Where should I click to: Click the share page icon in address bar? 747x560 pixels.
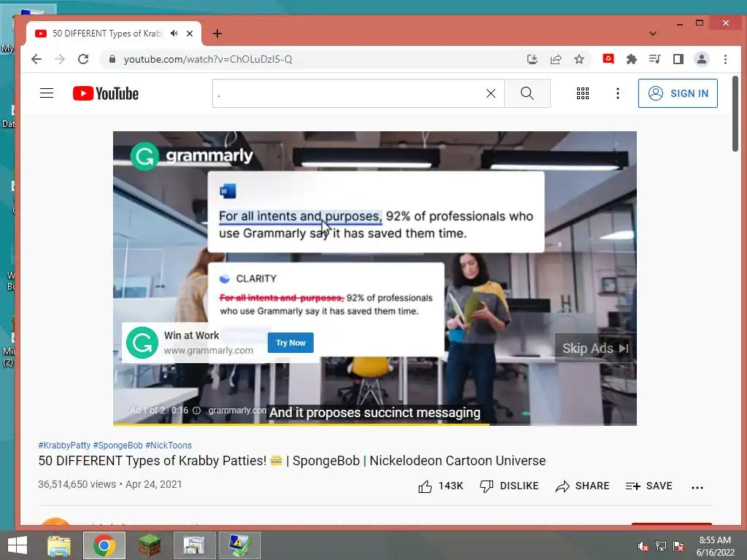(555, 59)
